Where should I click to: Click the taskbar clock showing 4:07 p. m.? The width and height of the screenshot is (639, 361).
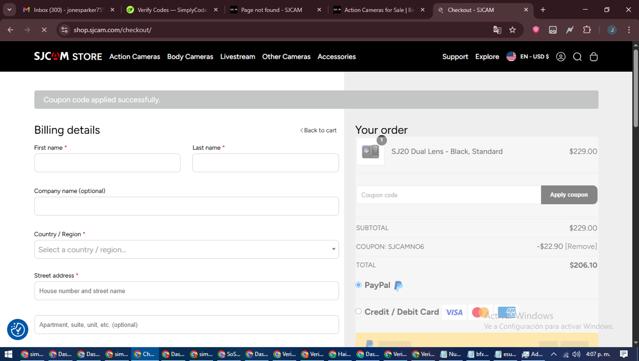(598, 354)
